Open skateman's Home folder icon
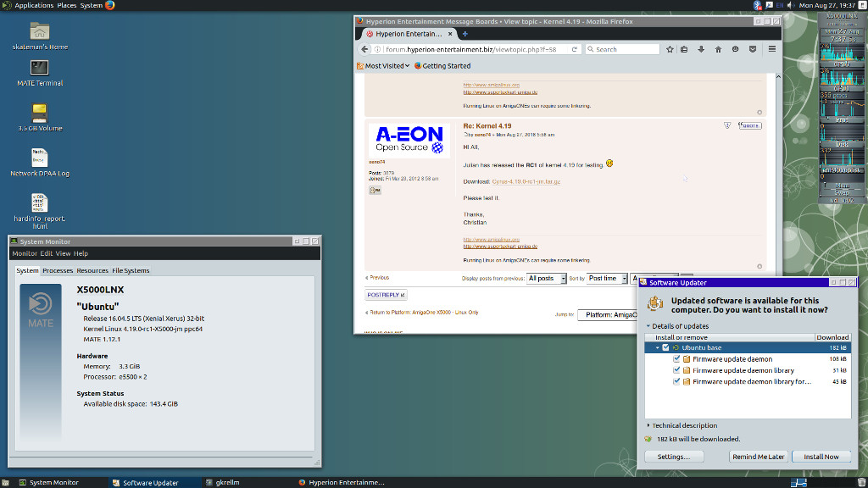This screenshot has height=488, width=868. point(39,31)
